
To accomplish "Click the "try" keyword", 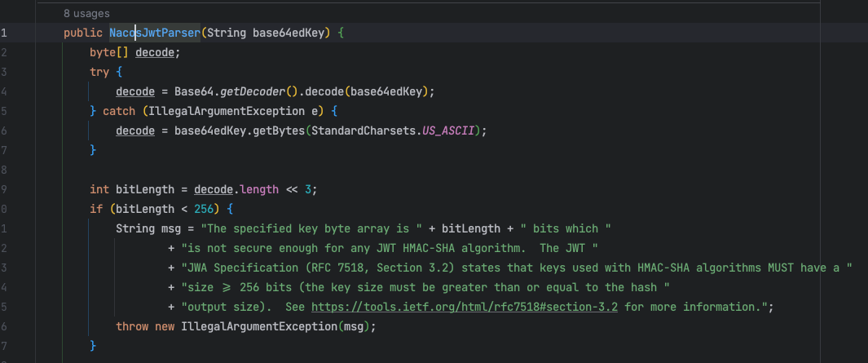I will 99,72.
